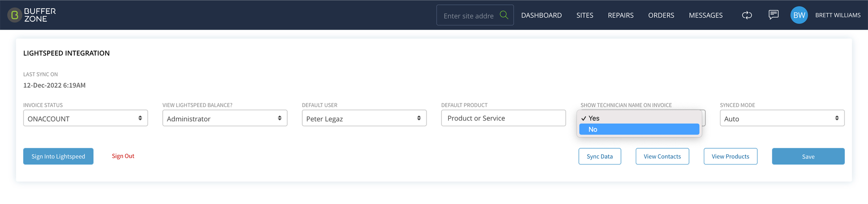The width and height of the screenshot is (868, 204).
Task: Open the Default User Peter Legaz dropdown
Action: point(364,118)
